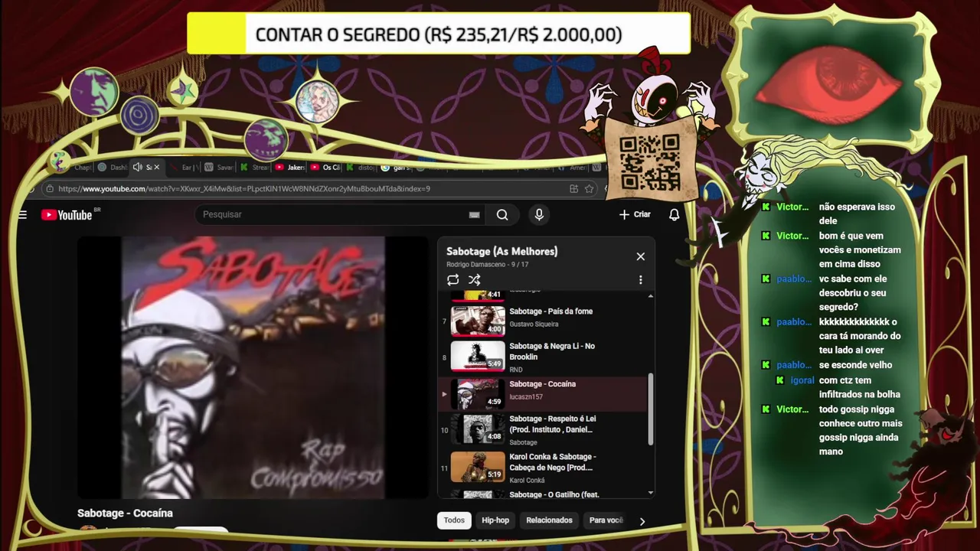Screen dimensions: 980x551
Task: Open No Brooklin thumbnail in playlist
Action: (x=478, y=356)
